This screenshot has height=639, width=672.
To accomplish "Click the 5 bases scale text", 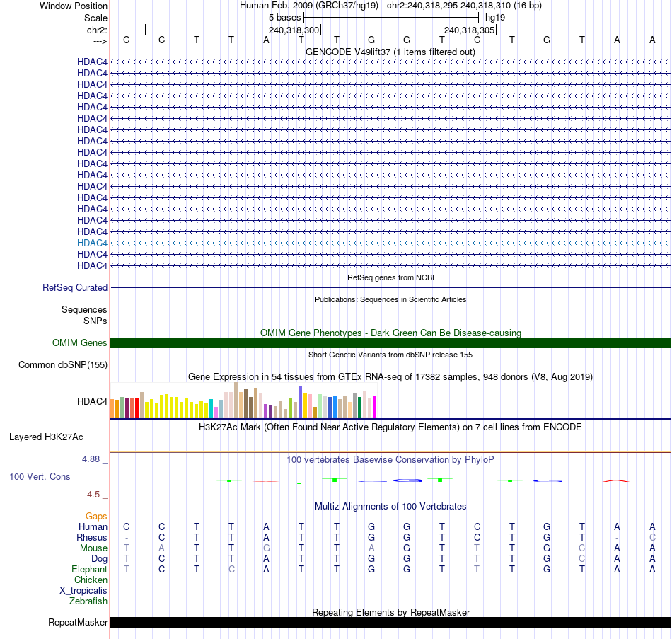I will 284,18.
